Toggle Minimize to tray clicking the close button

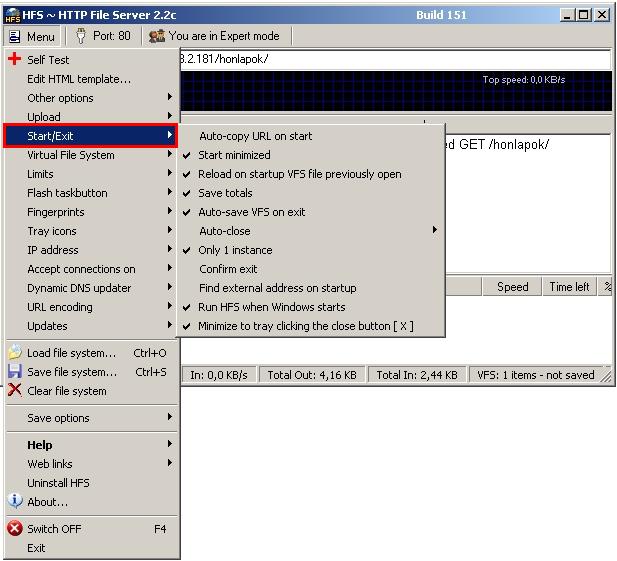click(311, 326)
